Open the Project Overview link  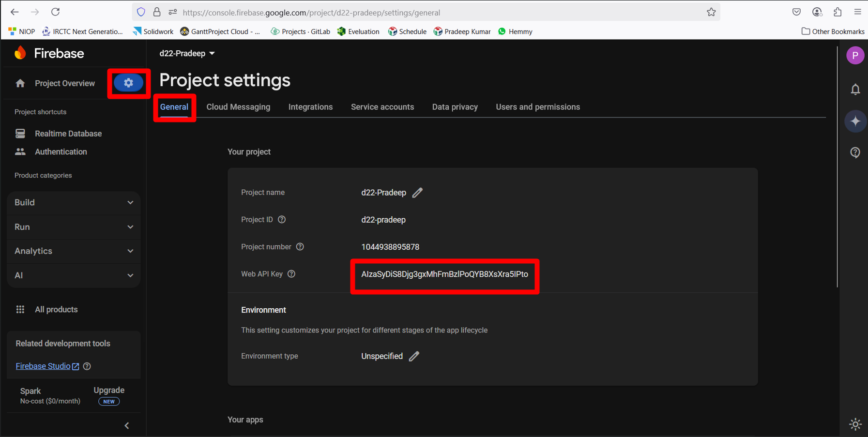pos(65,83)
